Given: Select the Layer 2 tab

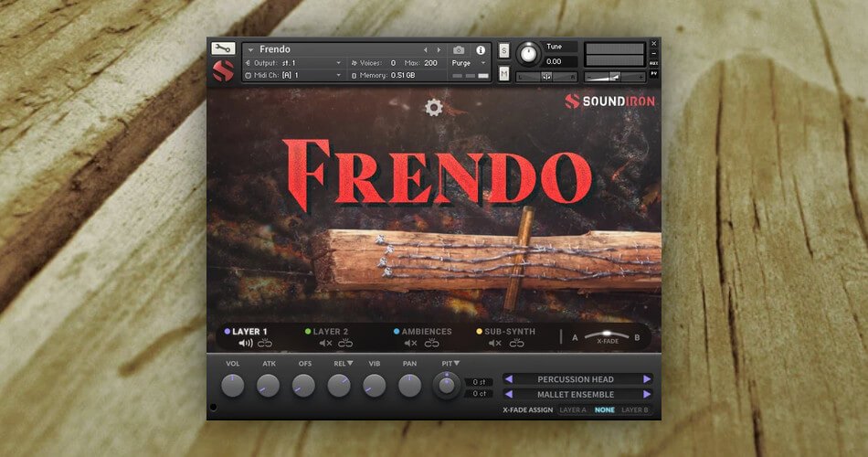Looking at the screenshot, I should [326, 331].
